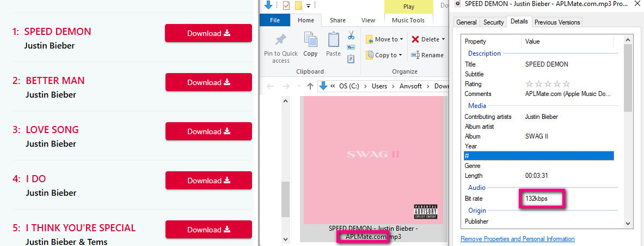Open the Music Tools ribbon tab
Image resolution: width=644 pixels, height=246 pixels.
408,20
